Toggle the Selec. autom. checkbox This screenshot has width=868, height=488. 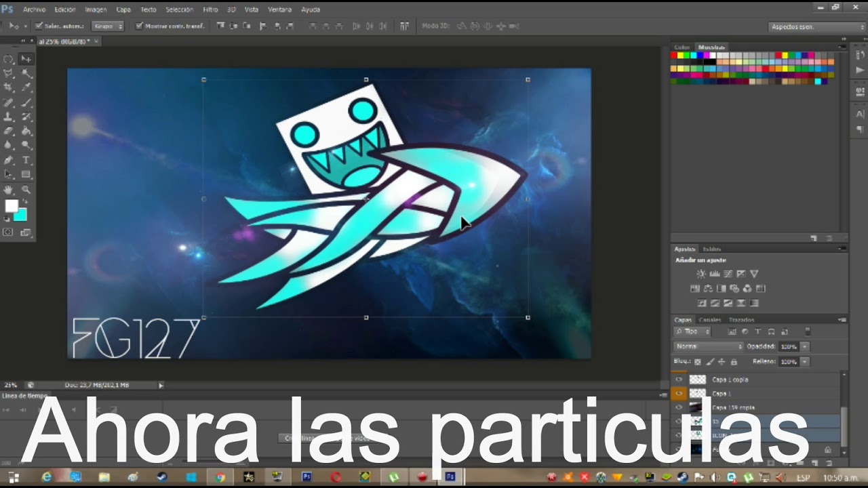tap(39, 26)
